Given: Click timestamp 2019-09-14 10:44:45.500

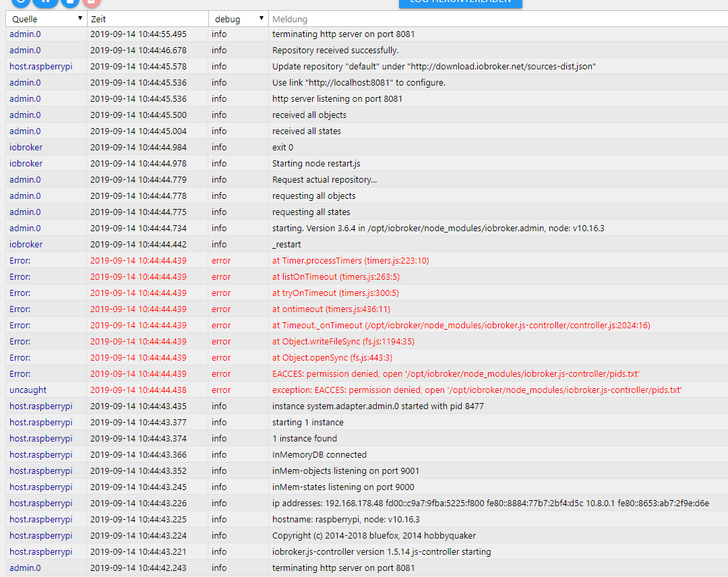Looking at the screenshot, I should tap(138, 115).
